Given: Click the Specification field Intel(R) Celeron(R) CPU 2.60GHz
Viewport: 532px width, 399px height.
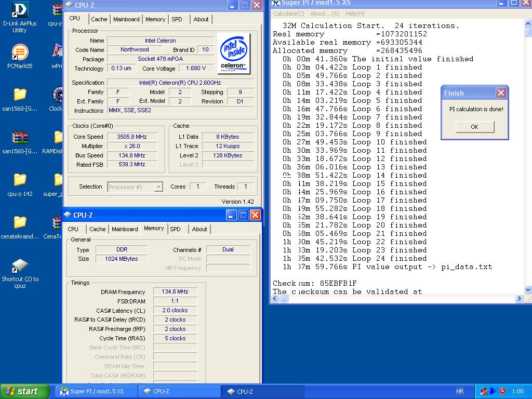Looking at the screenshot, I should pos(180,83).
